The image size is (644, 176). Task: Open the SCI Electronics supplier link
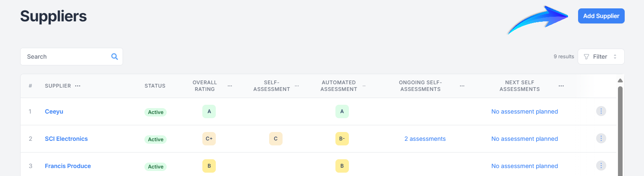coord(66,139)
